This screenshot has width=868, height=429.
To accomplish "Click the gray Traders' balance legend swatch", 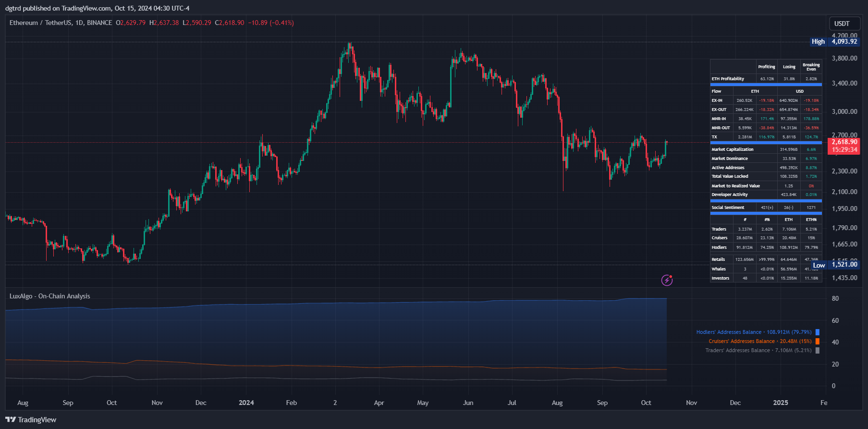I will [x=818, y=350].
